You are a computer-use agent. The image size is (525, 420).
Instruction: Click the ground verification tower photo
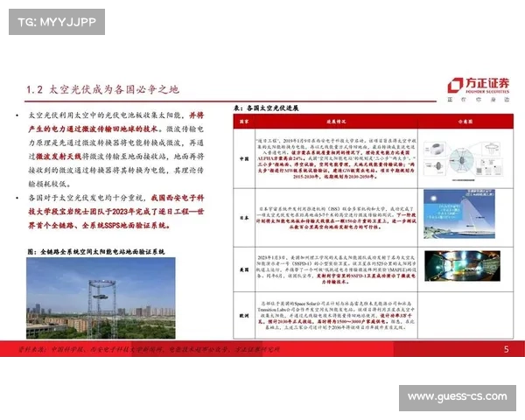click(x=101, y=298)
